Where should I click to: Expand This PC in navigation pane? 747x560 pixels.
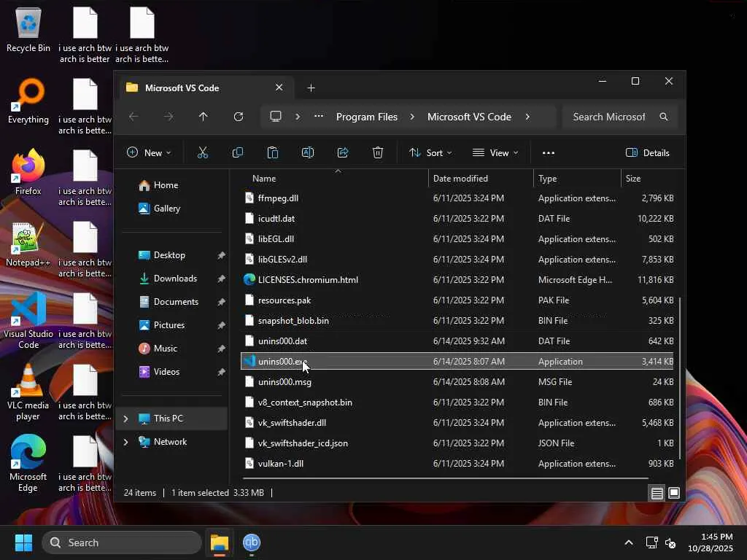[125, 419]
